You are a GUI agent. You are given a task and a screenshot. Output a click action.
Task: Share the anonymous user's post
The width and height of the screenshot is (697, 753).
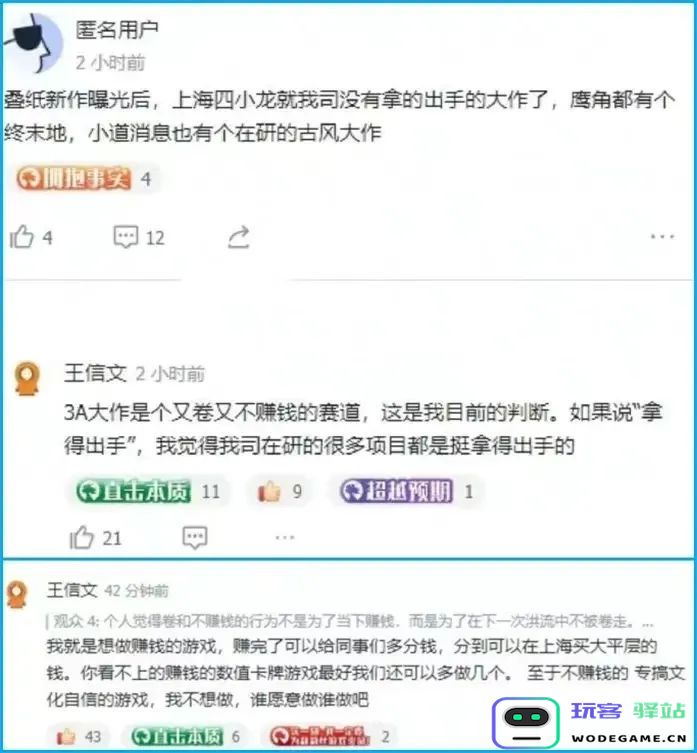coord(239,237)
